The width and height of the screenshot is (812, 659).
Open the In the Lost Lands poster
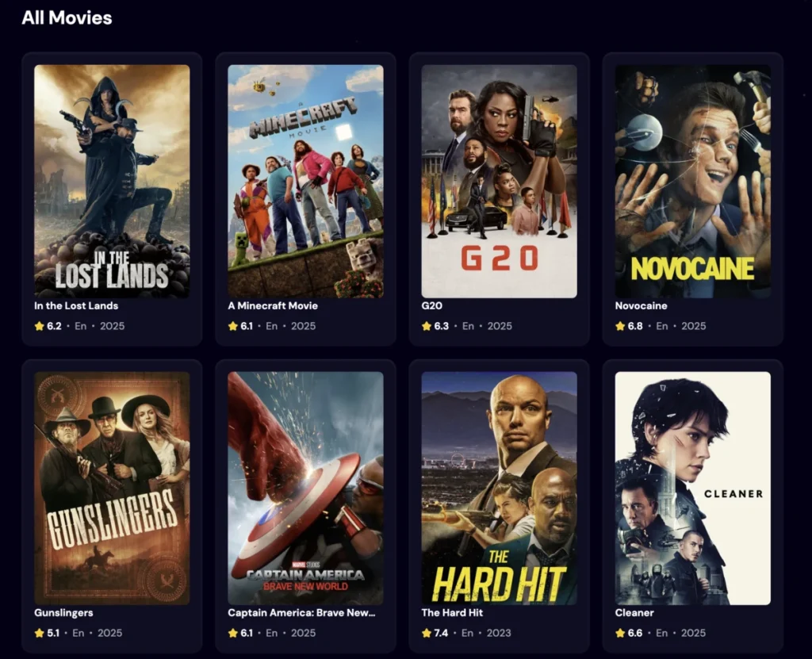click(x=112, y=182)
